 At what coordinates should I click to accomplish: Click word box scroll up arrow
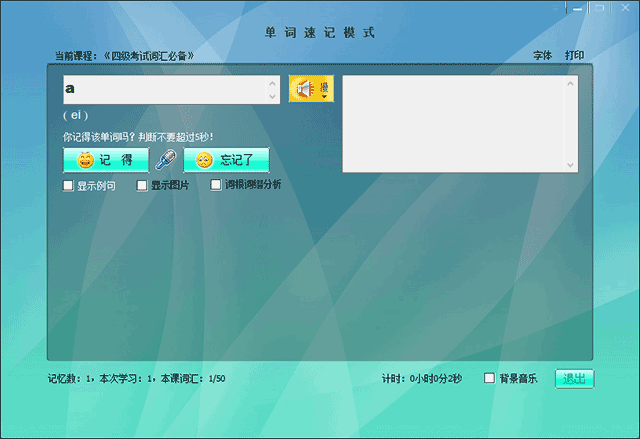[x=272, y=83]
